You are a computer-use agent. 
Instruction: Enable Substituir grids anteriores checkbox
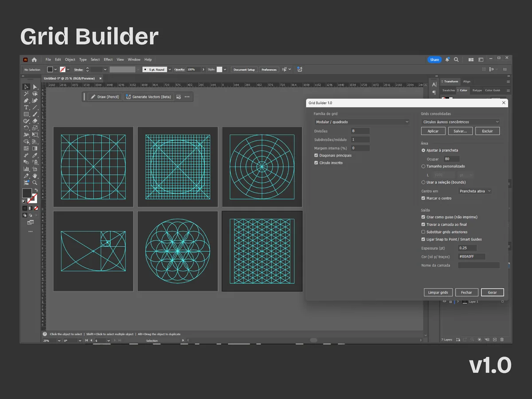[423, 232]
